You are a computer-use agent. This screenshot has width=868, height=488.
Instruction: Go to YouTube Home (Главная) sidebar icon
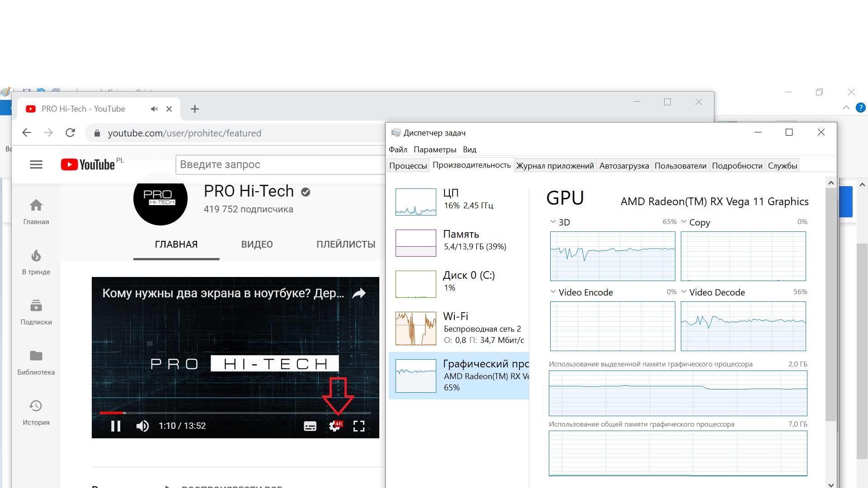[x=36, y=206]
